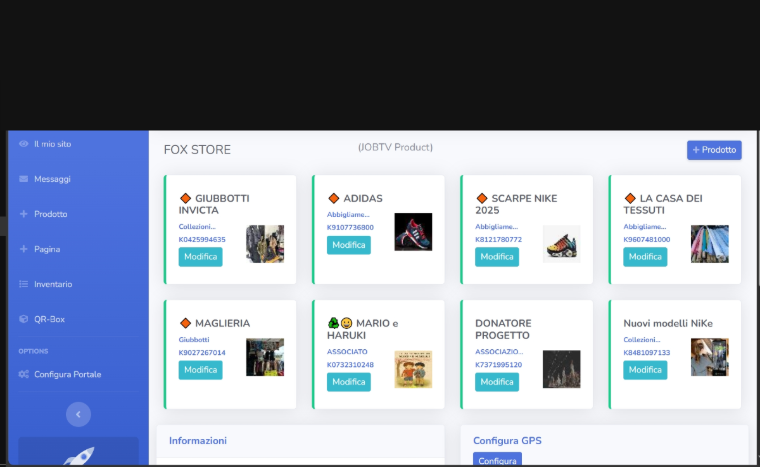Click orange diamond icon on ADIDAS card
760x467 pixels.
pyautogui.click(x=333, y=198)
